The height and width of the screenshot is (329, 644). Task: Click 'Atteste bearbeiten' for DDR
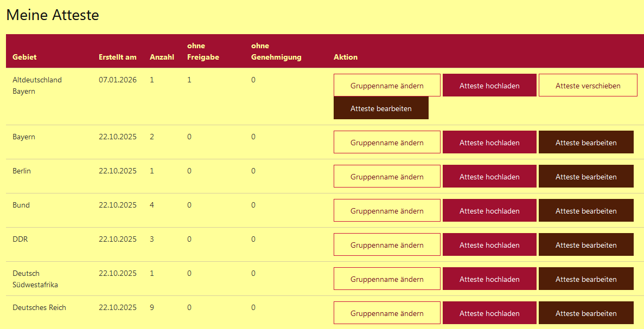[586, 245]
